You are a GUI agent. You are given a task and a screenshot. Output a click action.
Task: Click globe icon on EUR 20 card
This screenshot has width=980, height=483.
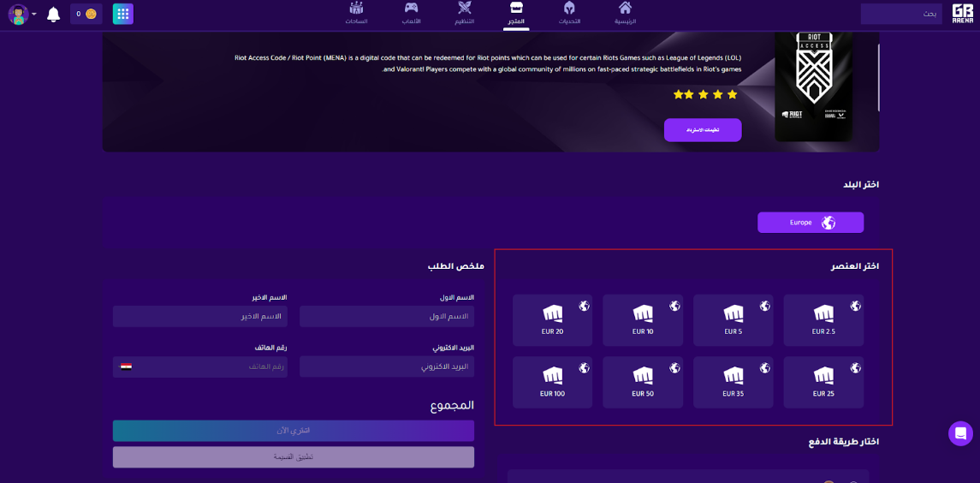pos(585,306)
